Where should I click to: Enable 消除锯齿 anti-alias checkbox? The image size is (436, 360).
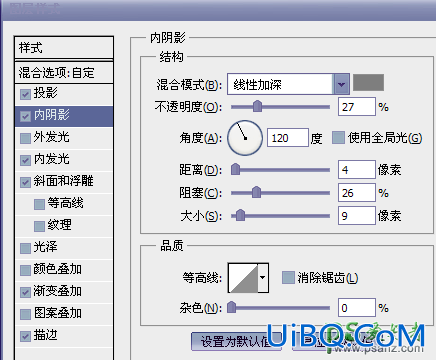(288, 277)
